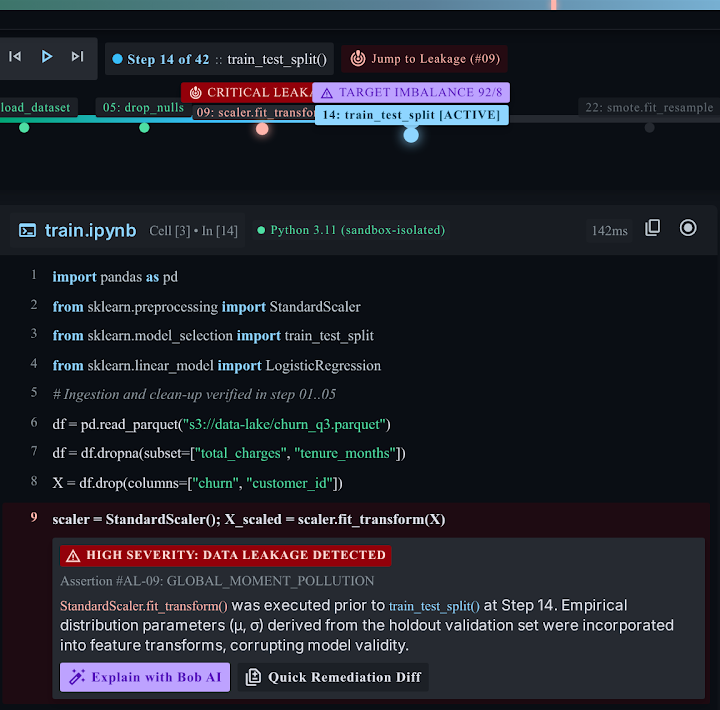This screenshot has height=710, width=720.
Task: Select the 05: drop_nulls timeline label
Action: [143, 107]
